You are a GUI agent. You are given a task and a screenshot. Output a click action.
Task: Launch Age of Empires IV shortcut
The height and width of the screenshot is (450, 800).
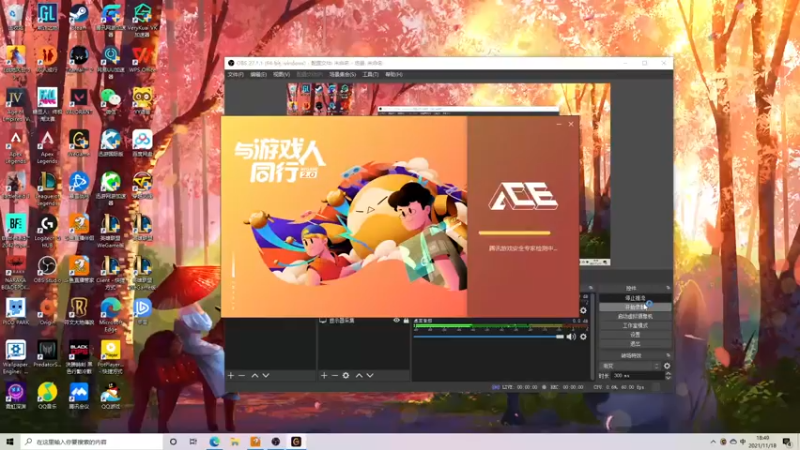(x=15, y=103)
